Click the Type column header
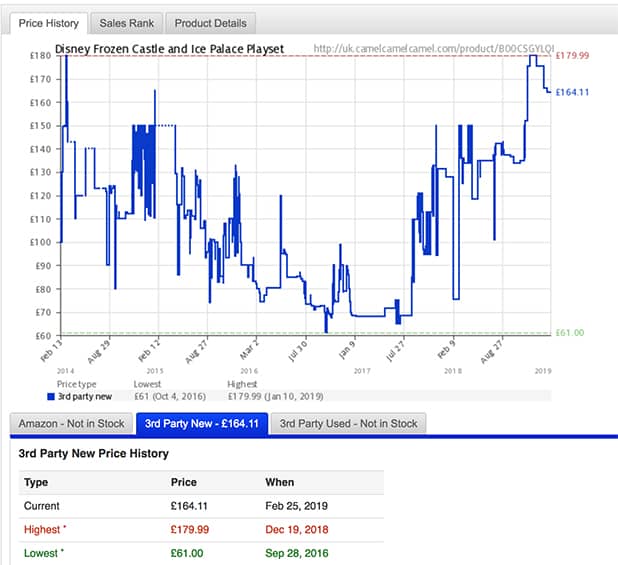Viewport: 618px width, 565px height. click(35, 482)
